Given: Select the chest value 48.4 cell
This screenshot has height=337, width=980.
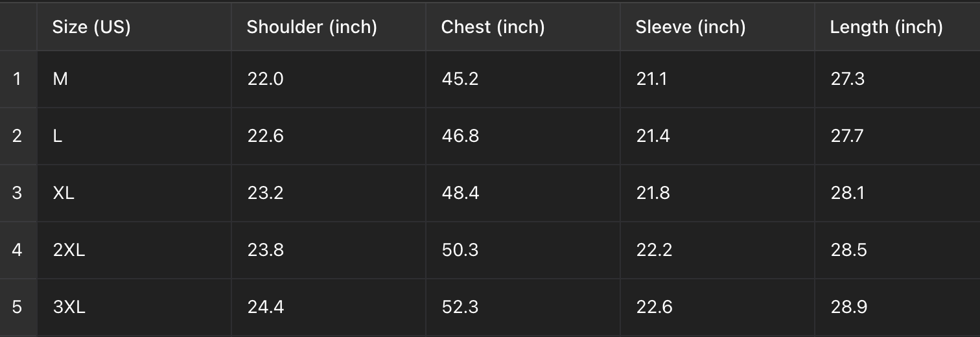Looking at the screenshot, I should coord(523,193).
